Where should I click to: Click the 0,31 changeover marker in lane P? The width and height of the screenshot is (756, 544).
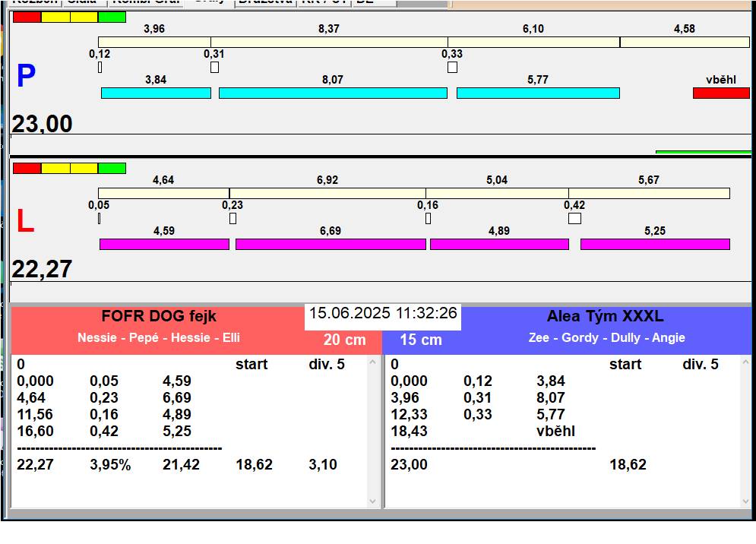[214, 68]
